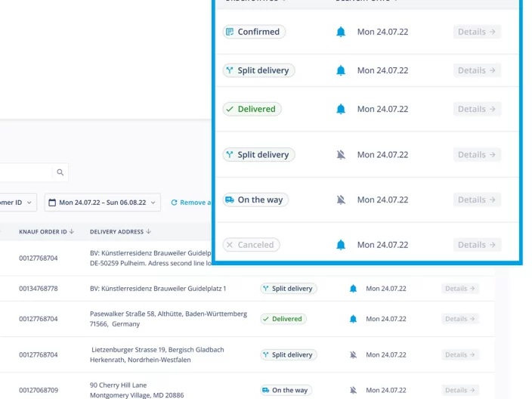Image resolution: width=532 pixels, height=399 pixels.
Task: Toggle notification bell in enlarged Confirmed row
Action: [341, 32]
